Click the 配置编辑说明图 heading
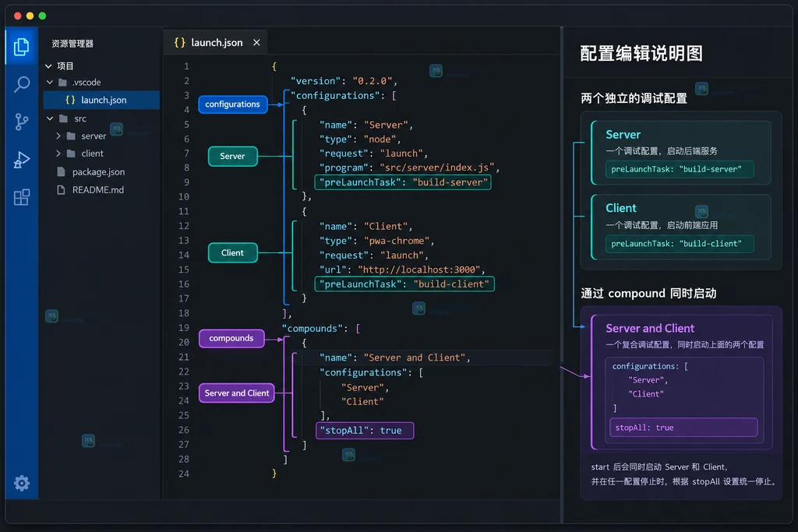 (641, 54)
